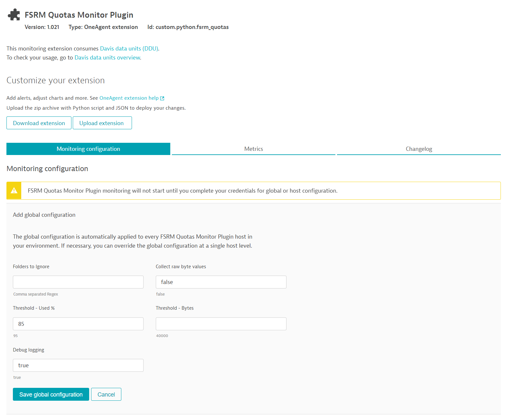
Task: Click the 95 hint under Threshold Used
Action: tap(15, 336)
